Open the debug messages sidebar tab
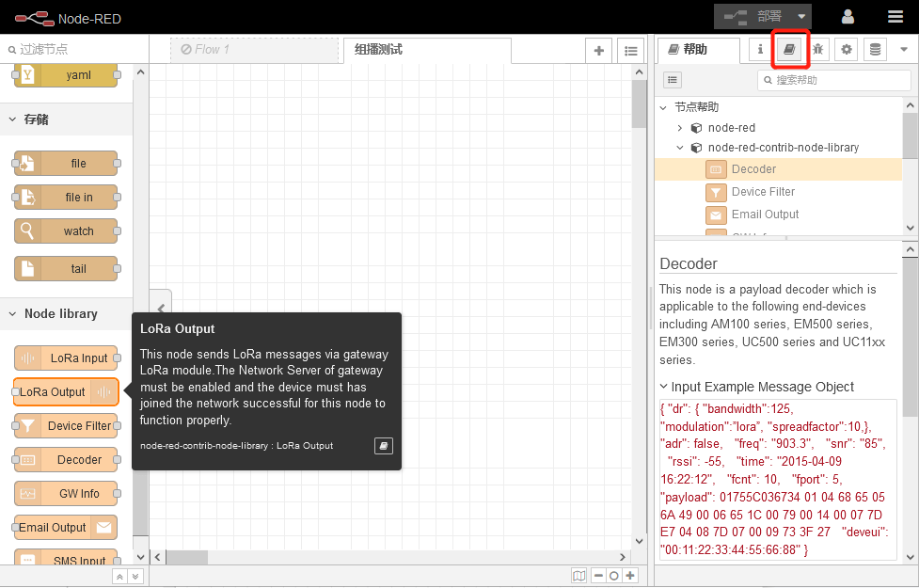Viewport: 919px width, 588px height. click(817, 49)
